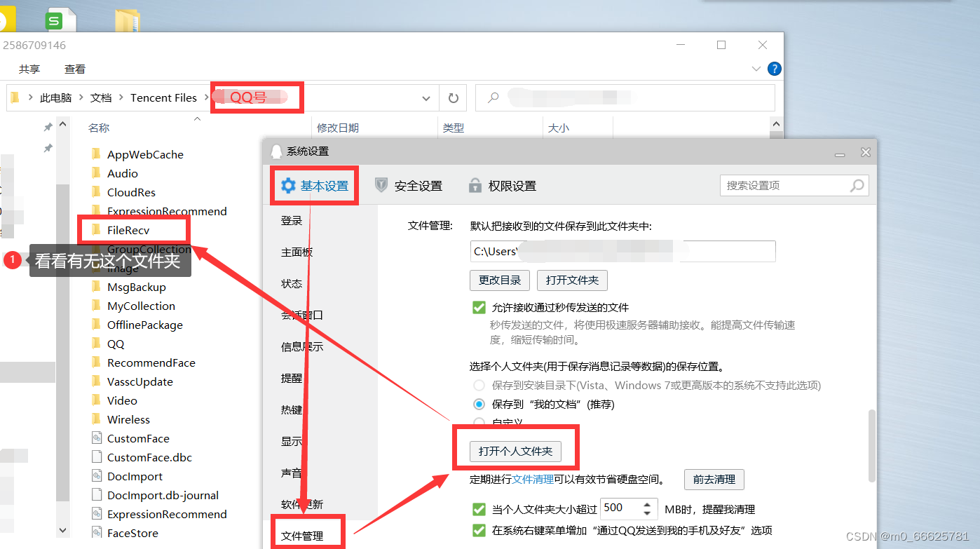
Task: Sort by 名称 column header
Action: pos(99,128)
